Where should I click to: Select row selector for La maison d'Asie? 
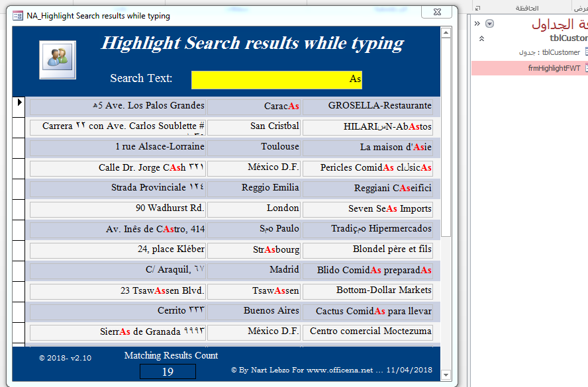point(19,147)
